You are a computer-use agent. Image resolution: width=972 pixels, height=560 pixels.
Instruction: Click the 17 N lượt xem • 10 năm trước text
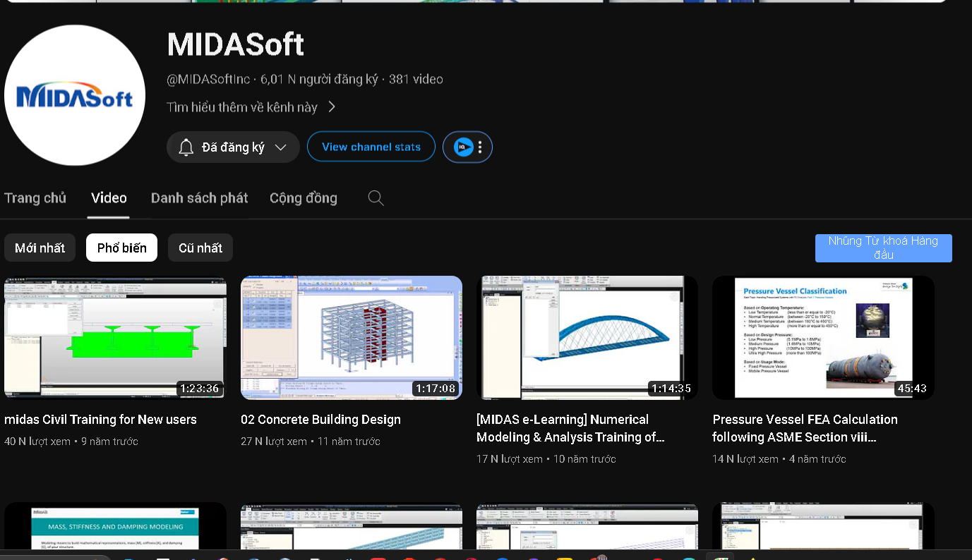[546, 459]
